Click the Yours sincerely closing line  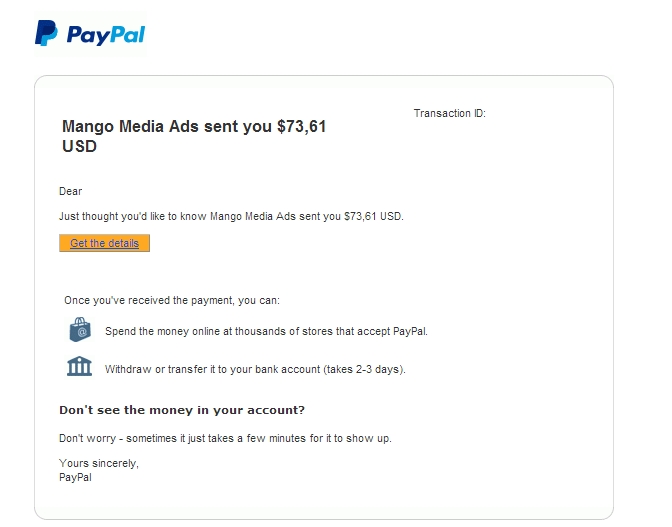pos(99,463)
